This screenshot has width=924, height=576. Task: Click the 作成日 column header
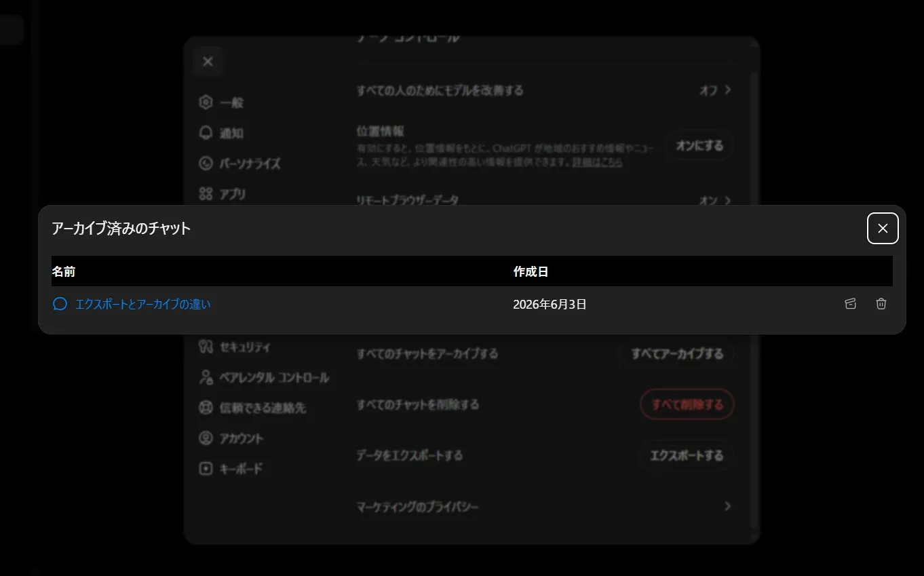[531, 271]
